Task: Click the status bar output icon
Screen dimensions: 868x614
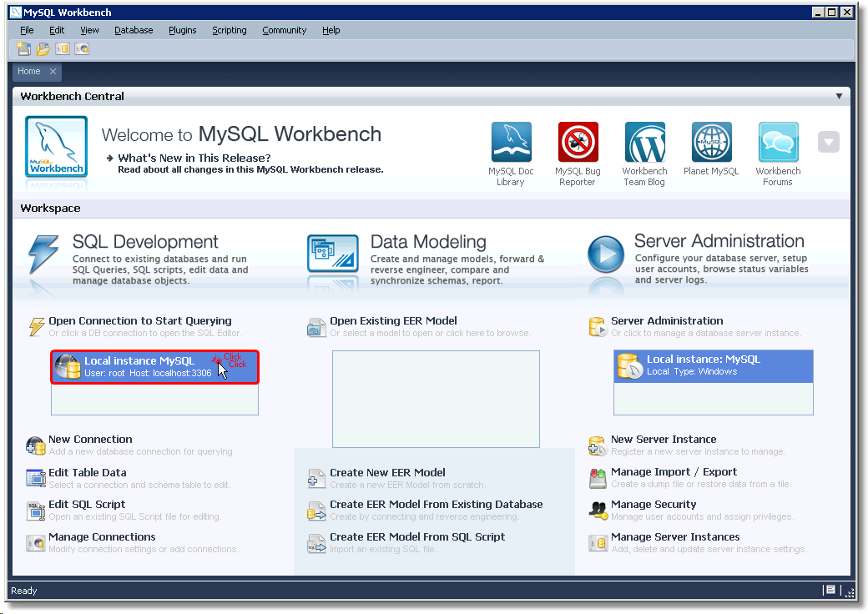Action: (830, 590)
